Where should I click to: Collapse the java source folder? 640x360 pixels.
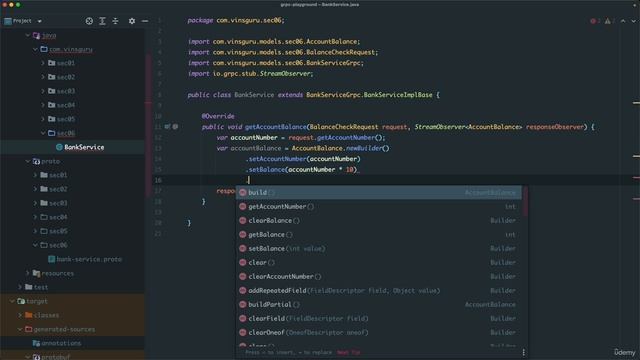[x=28, y=36]
